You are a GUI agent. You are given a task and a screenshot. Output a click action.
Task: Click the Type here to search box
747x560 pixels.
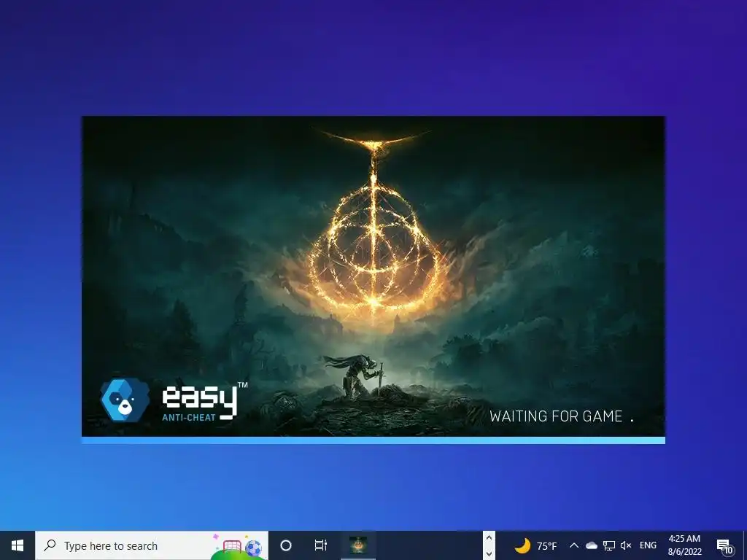coord(152,545)
